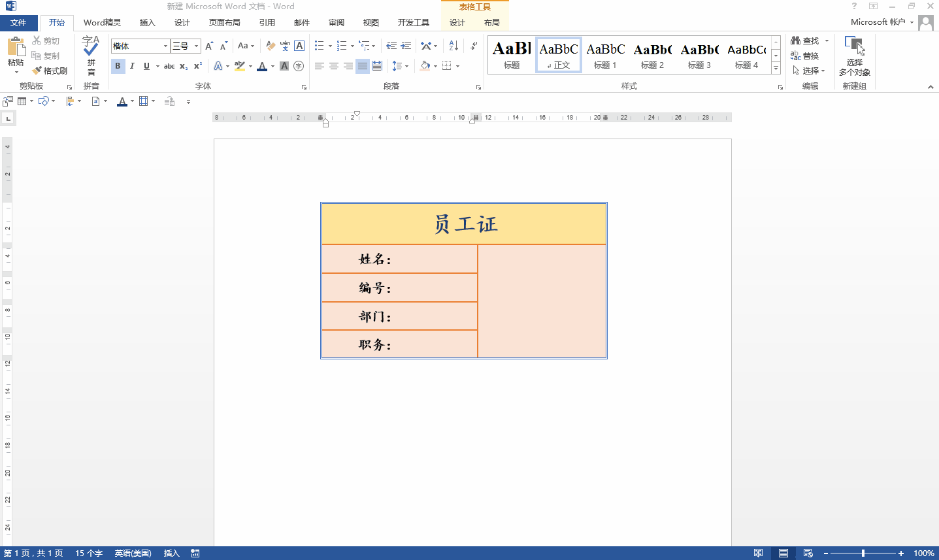This screenshot has width=939, height=560.
Task: Click the 姓名 cell in the table
Action: pyautogui.click(x=399, y=259)
